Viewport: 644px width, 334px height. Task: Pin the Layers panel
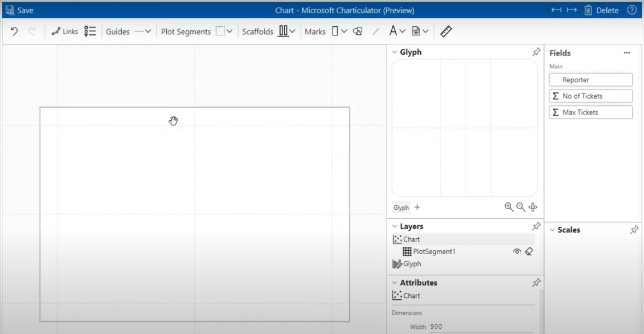(x=536, y=226)
